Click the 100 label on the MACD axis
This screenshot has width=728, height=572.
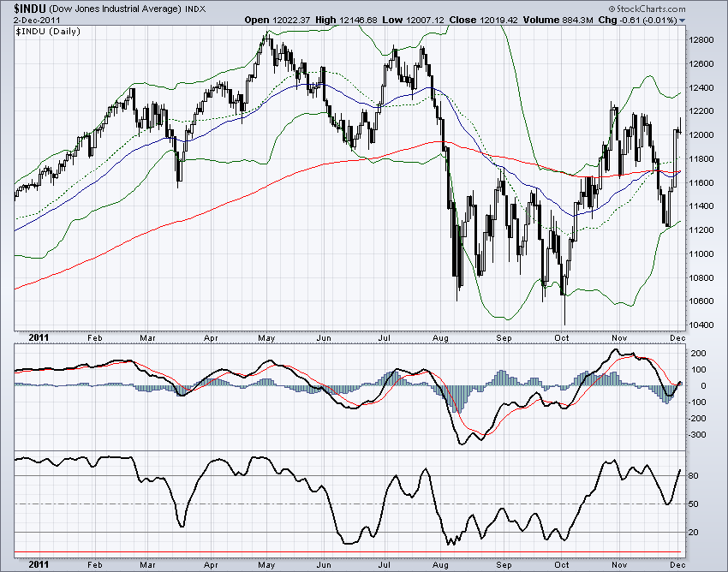click(x=699, y=370)
